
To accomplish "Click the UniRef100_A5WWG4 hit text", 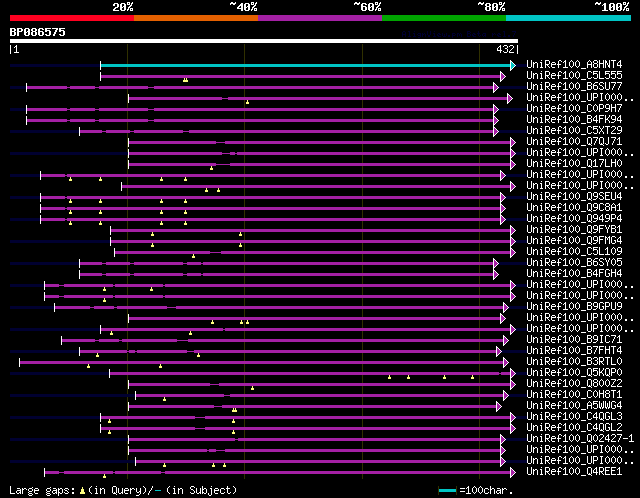I will [574, 406].
